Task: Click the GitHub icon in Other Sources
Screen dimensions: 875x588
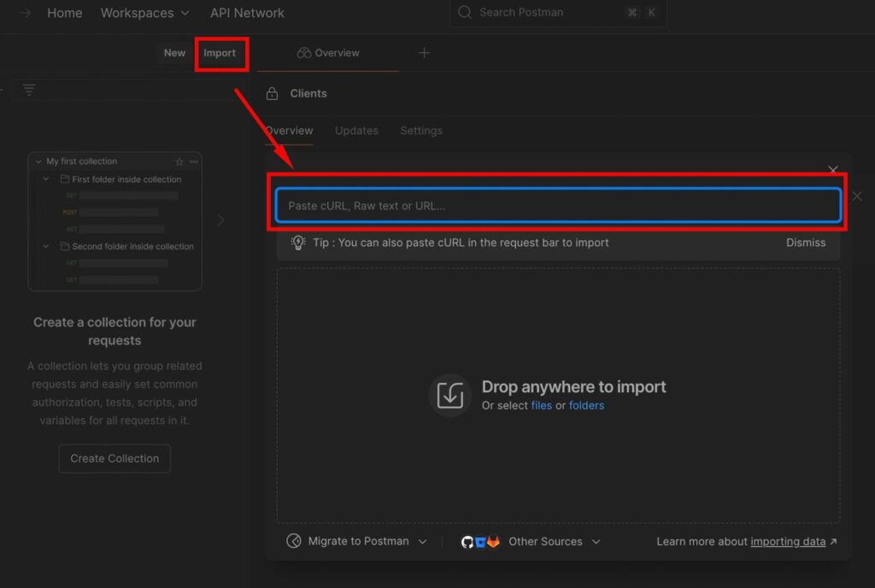Action: 467,542
